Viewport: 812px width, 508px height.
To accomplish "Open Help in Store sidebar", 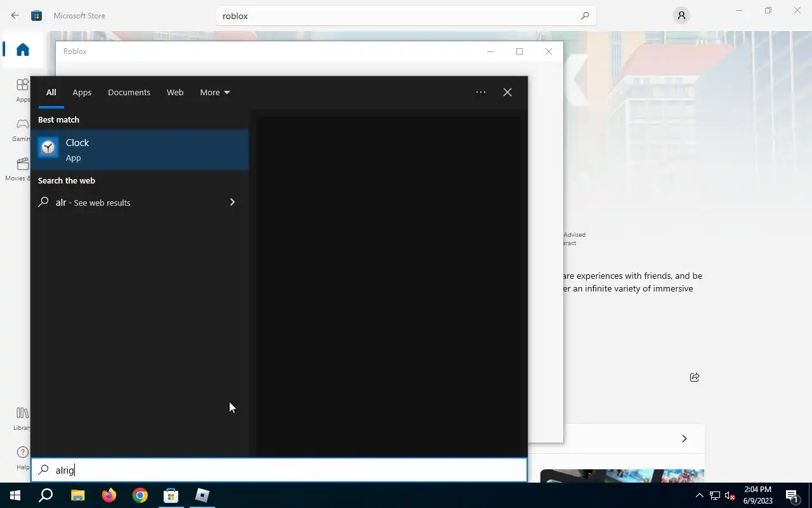I will (x=22, y=457).
